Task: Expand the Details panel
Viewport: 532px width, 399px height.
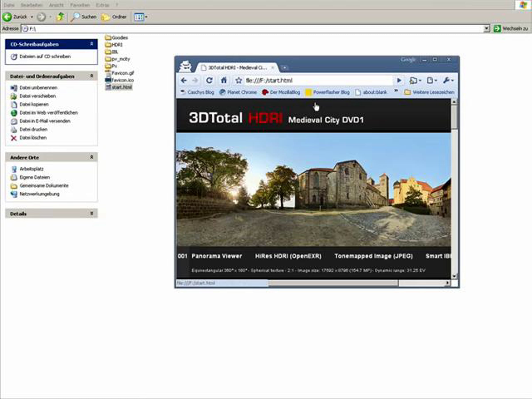Action: (x=92, y=213)
